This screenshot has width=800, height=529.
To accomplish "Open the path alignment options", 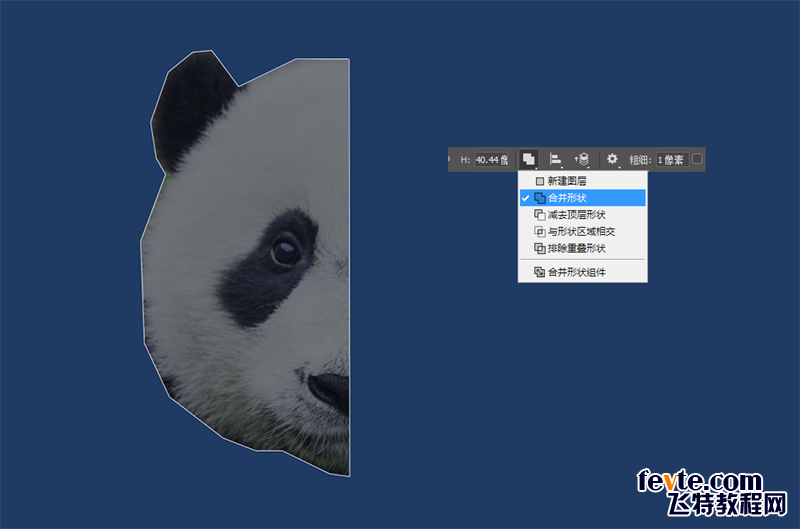I will [555, 159].
